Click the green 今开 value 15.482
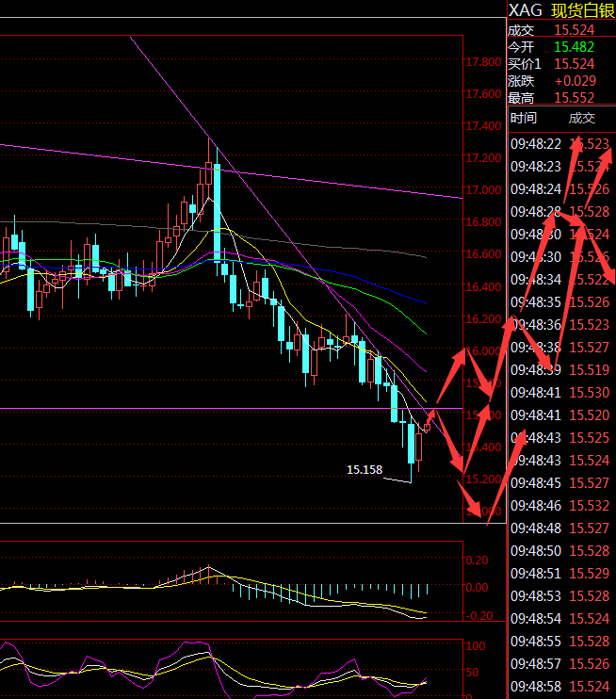The image size is (616, 699). click(x=575, y=47)
